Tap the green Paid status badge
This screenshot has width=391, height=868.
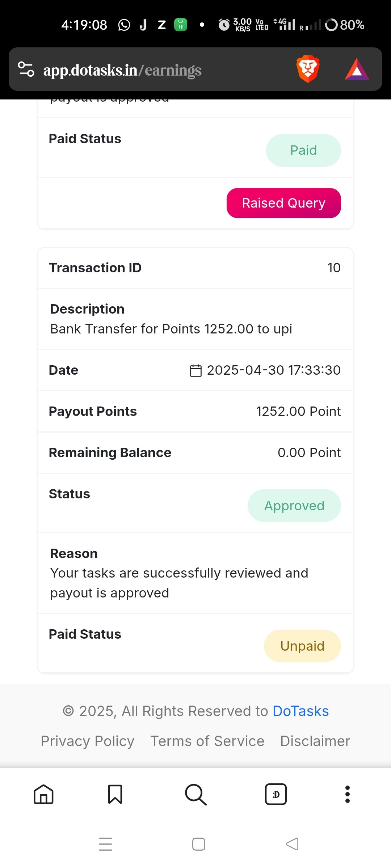(x=303, y=150)
